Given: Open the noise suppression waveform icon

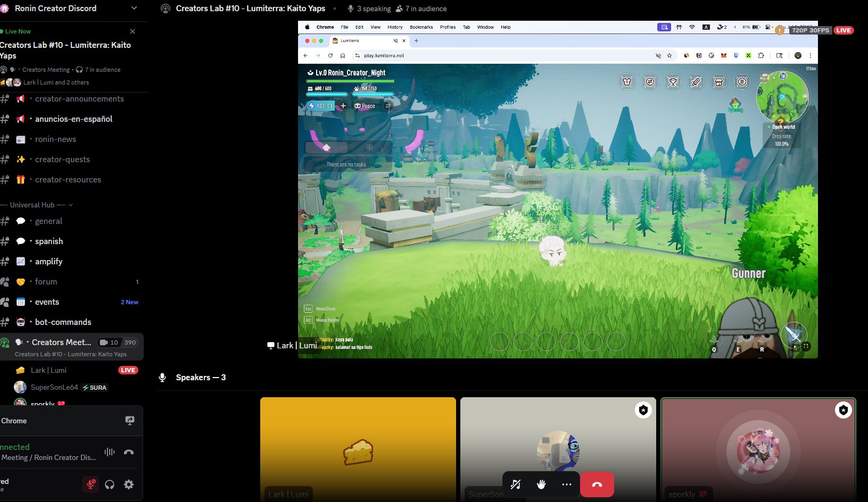Looking at the screenshot, I should (x=110, y=452).
